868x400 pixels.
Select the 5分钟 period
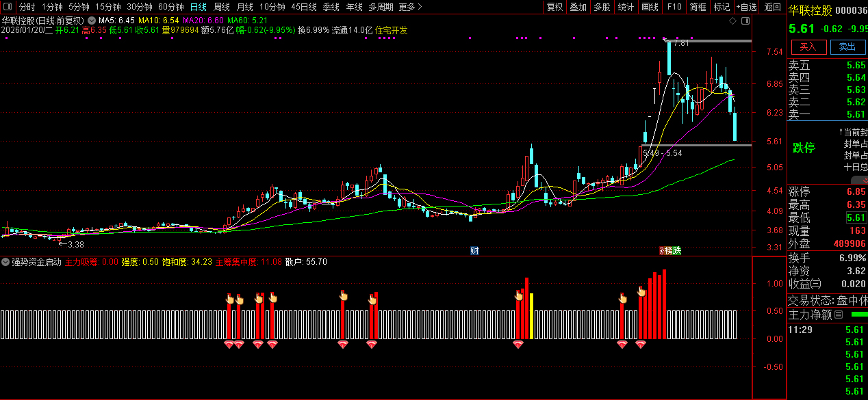pyautogui.click(x=79, y=7)
